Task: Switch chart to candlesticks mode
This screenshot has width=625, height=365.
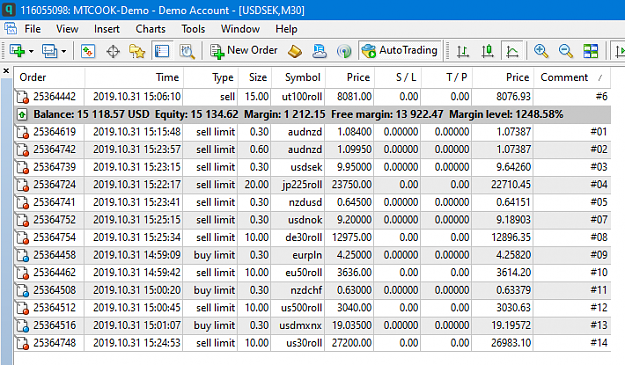Action: pyautogui.click(x=487, y=51)
